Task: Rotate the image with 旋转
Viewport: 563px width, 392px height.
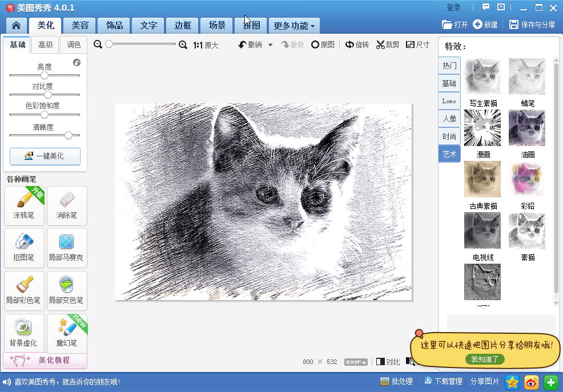Action: tap(357, 45)
